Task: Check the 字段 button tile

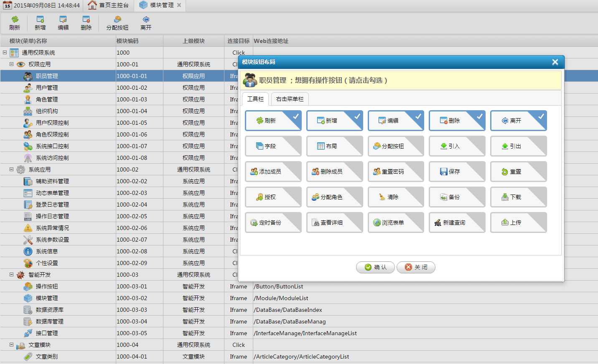Action: [273, 146]
